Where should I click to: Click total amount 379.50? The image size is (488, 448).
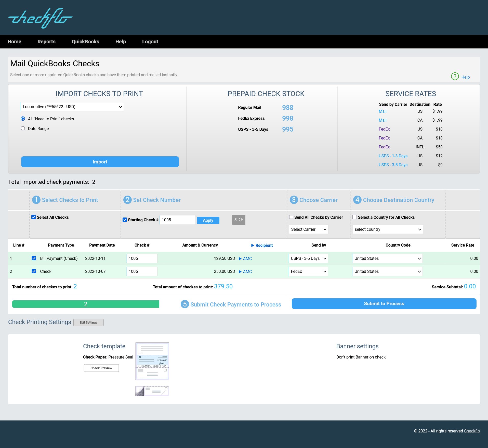click(223, 286)
